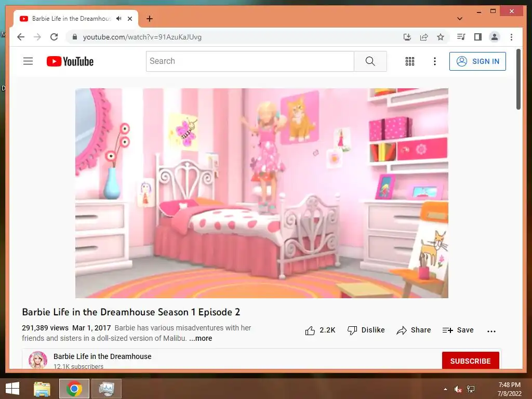Viewport: 532px width, 399px height.
Task: Open the taskbar clock and date
Action: pos(509,389)
